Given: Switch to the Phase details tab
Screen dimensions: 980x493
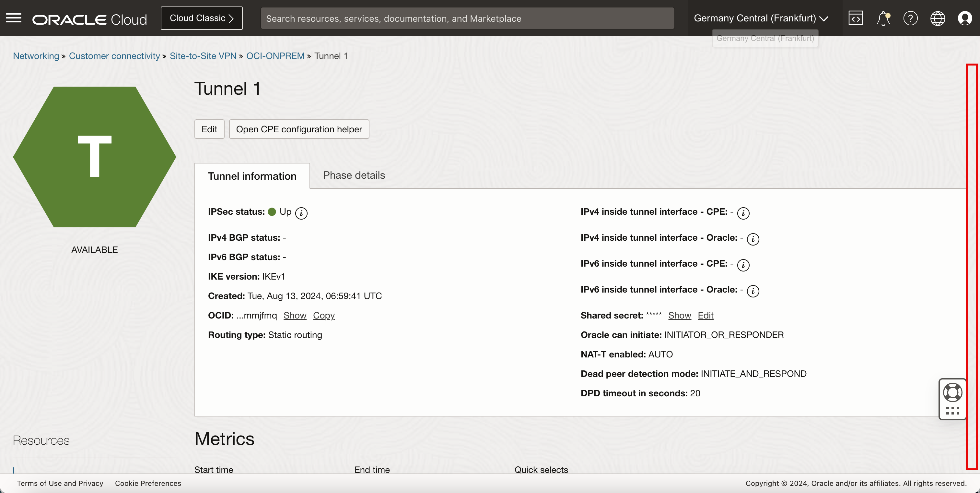Looking at the screenshot, I should coord(354,175).
